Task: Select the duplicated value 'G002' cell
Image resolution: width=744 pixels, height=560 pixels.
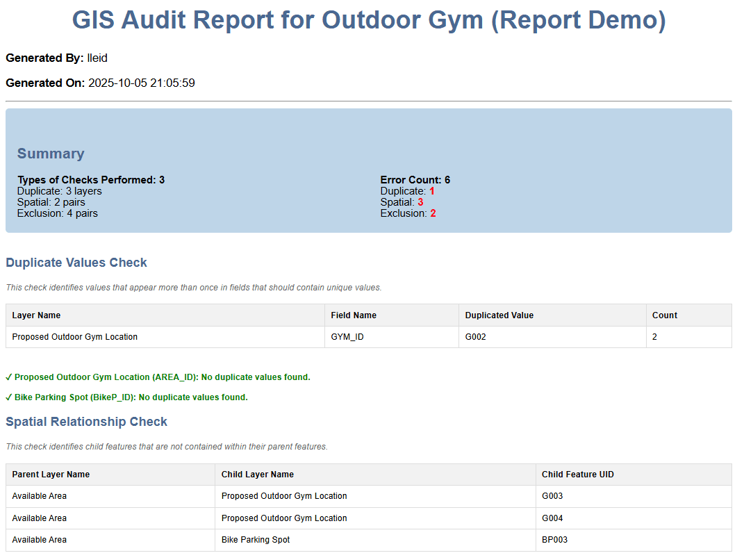Action: 552,337
